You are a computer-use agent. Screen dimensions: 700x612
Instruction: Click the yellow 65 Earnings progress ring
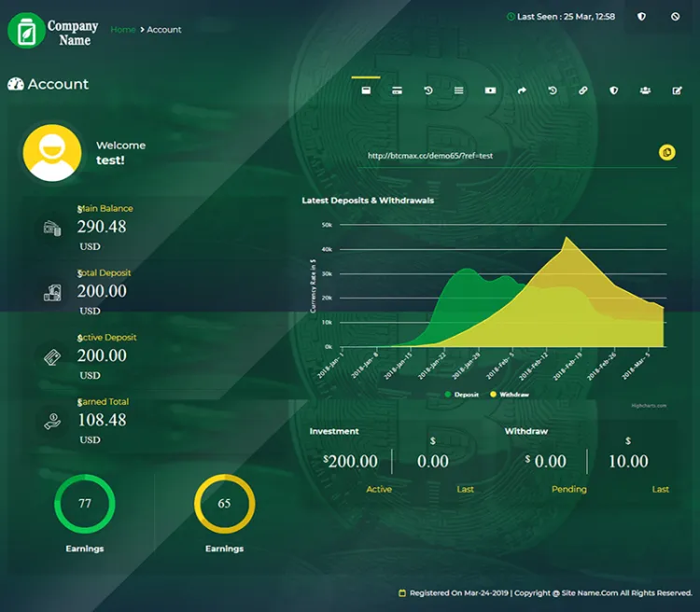point(225,504)
